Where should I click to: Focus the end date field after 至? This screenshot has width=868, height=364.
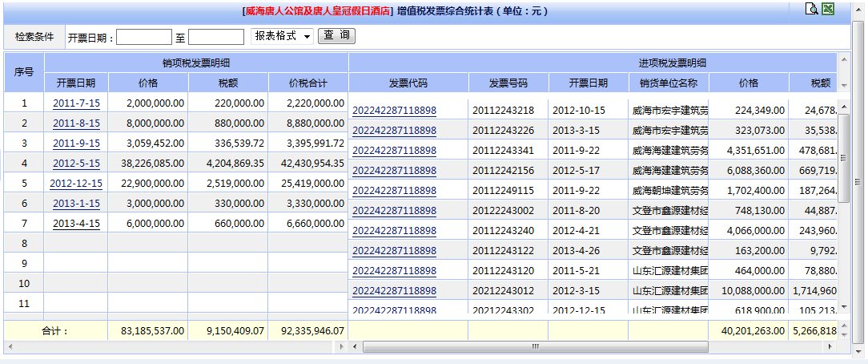[216, 37]
